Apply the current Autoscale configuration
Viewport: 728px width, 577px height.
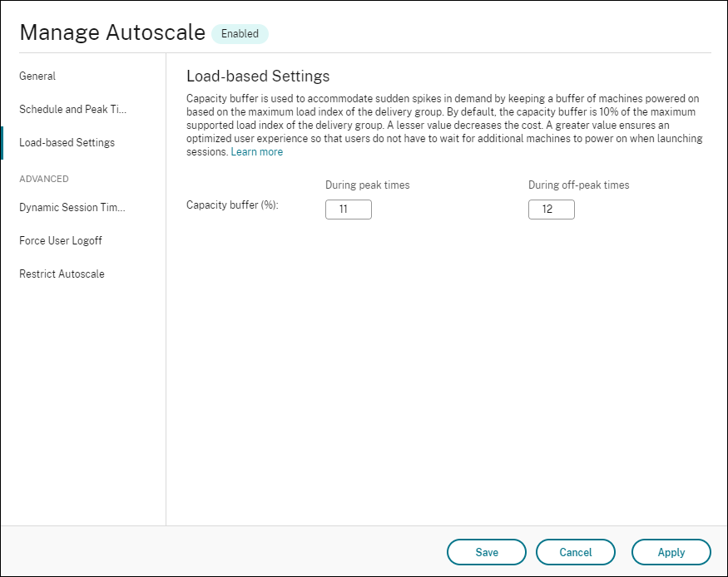click(x=671, y=551)
